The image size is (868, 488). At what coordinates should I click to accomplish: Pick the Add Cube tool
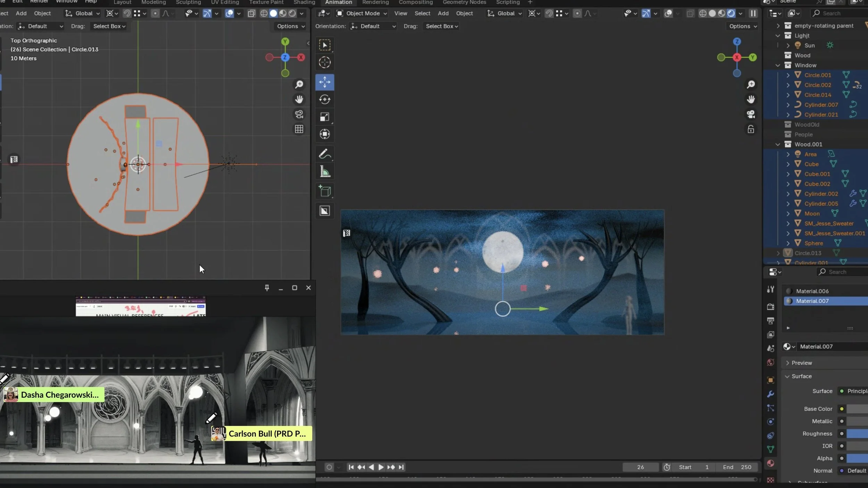coord(325,191)
